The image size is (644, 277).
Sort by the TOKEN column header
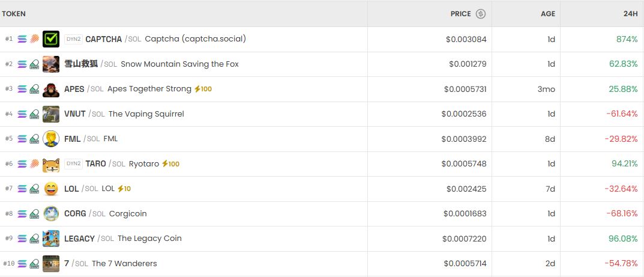tap(14, 14)
